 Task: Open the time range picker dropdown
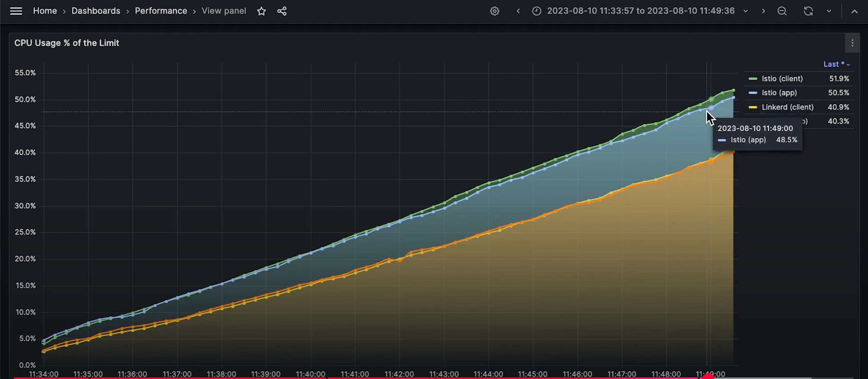[640, 11]
